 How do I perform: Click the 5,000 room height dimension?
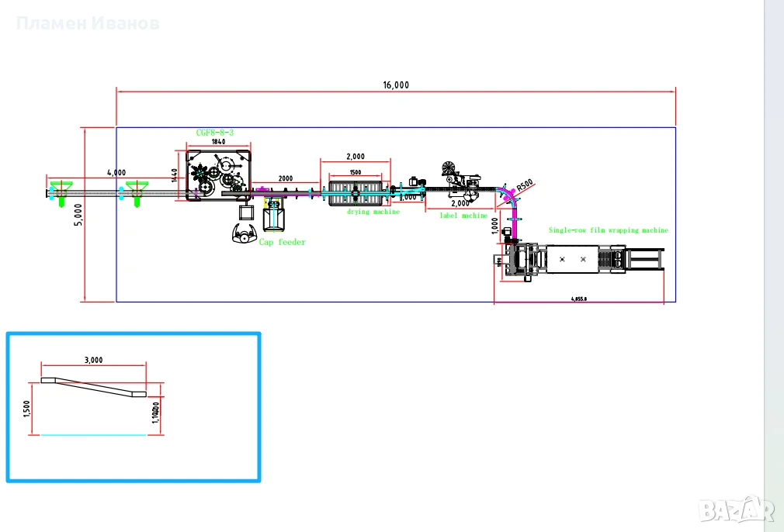coord(78,215)
